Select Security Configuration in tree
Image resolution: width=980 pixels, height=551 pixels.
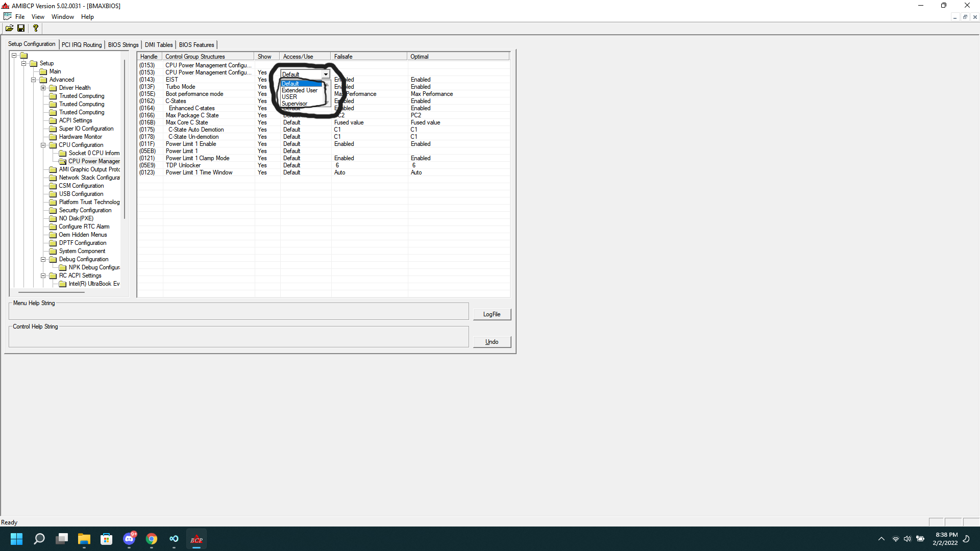(x=85, y=210)
